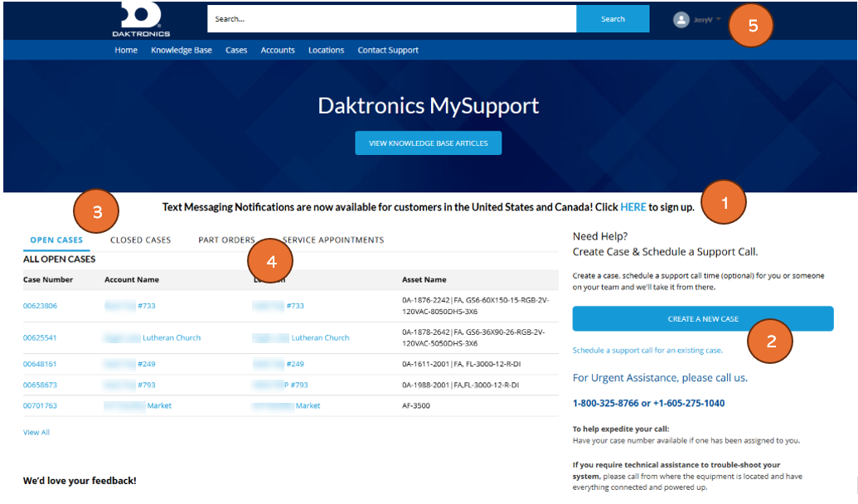
Task: Open case number 00623806
Action: pos(40,306)
